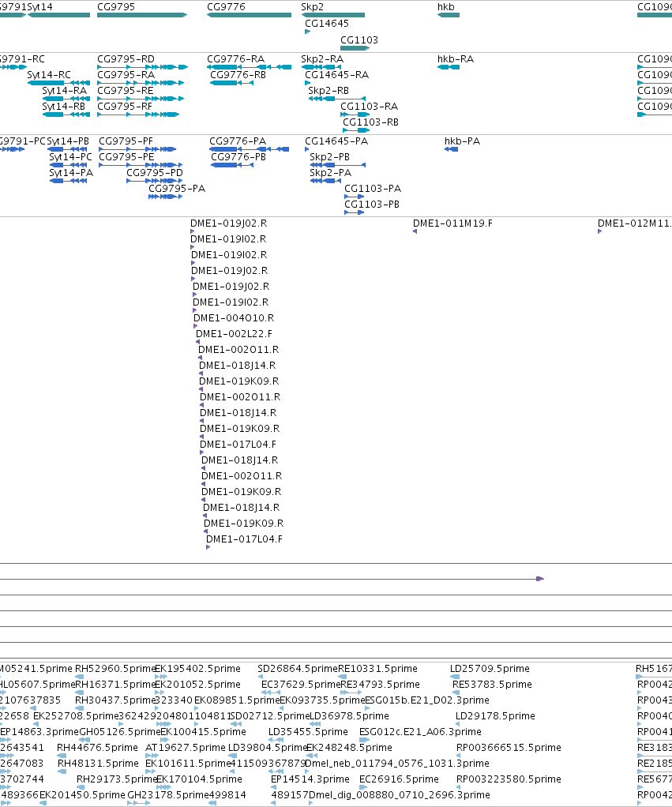Open protein CG9776-PB
672x807 pixels.
click(232, 165)
